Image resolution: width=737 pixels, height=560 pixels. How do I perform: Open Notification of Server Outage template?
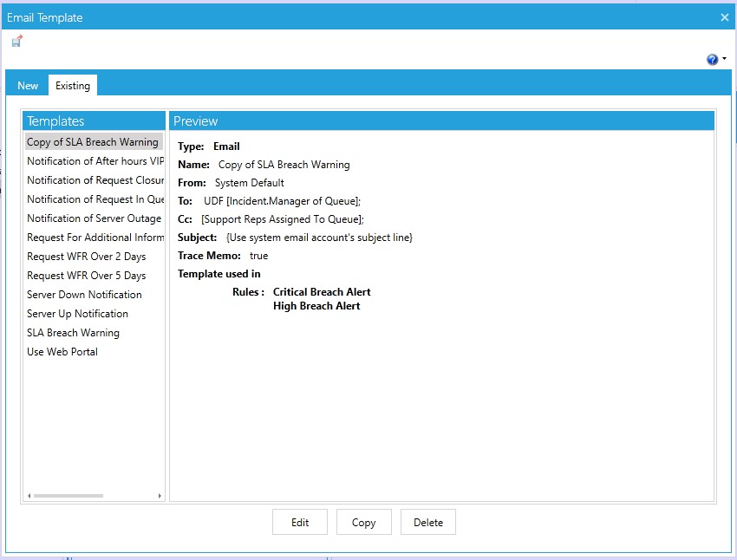pos(94,218)
